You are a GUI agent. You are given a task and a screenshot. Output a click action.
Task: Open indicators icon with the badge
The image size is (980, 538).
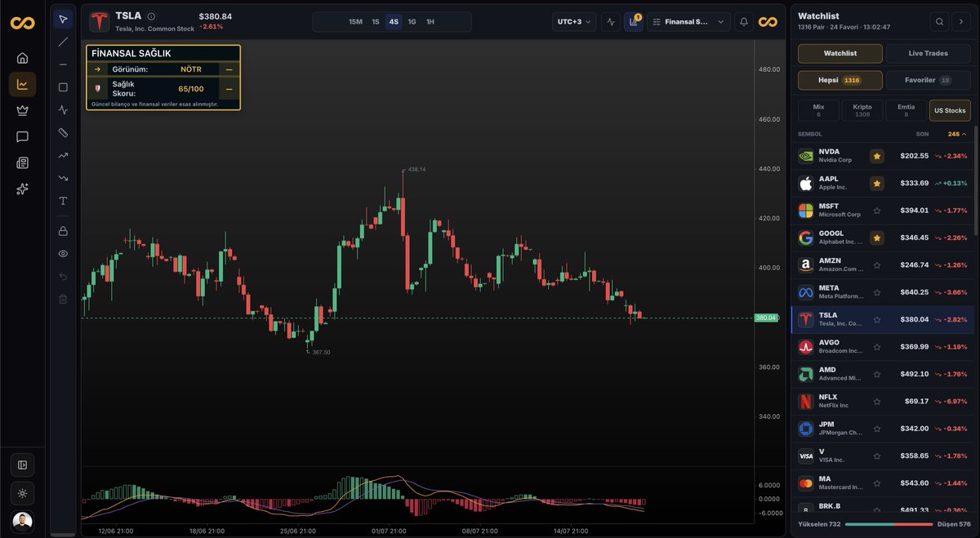[634, 22]
